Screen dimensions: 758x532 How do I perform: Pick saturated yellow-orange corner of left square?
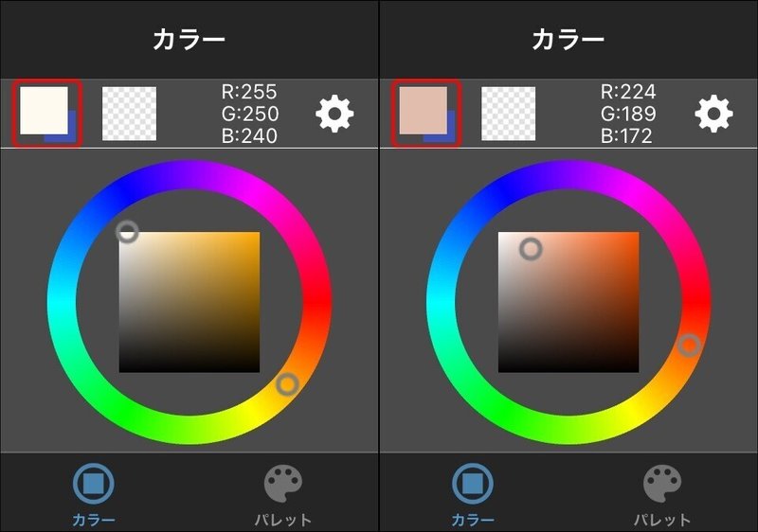256,236
